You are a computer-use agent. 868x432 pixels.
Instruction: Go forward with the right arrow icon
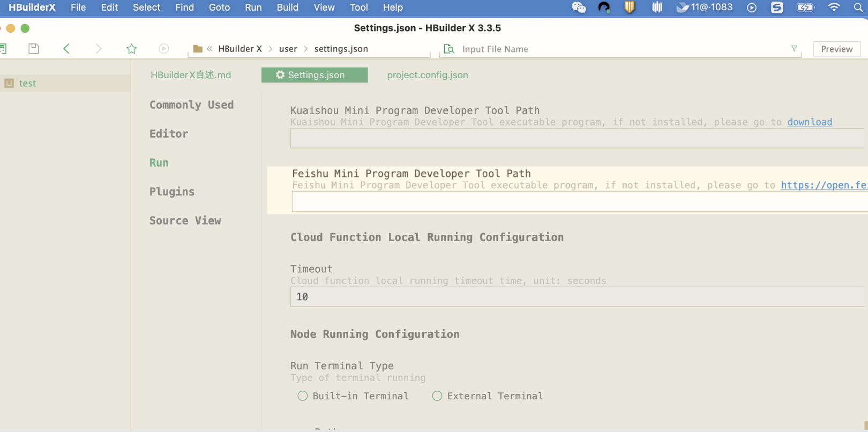click(x=99, y=49)
